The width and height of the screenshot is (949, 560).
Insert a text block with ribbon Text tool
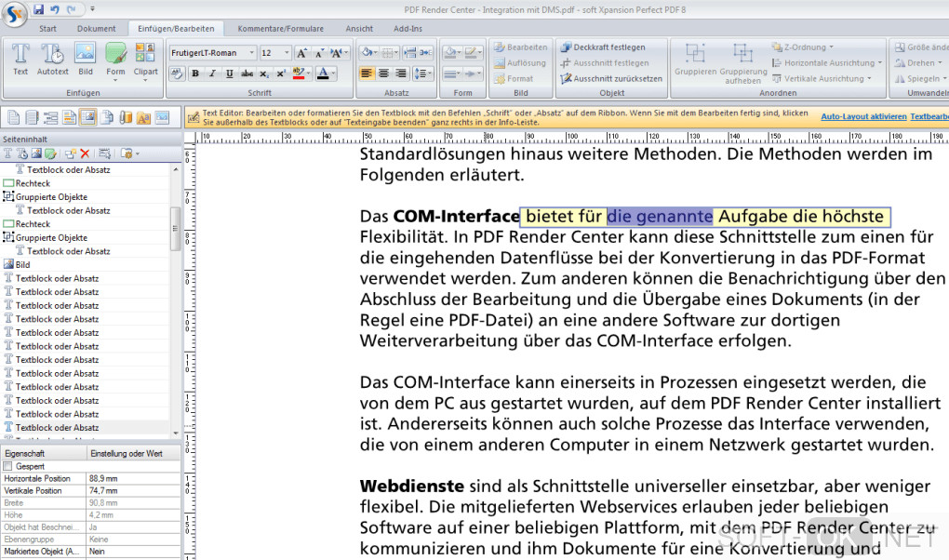[x=20, y=60]
